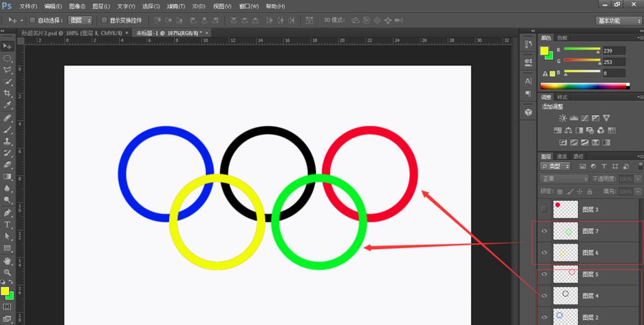The height and width of the screenshot is (325, 644).
Task: Select the Rectangle shape tool
Action: (7, 248)
